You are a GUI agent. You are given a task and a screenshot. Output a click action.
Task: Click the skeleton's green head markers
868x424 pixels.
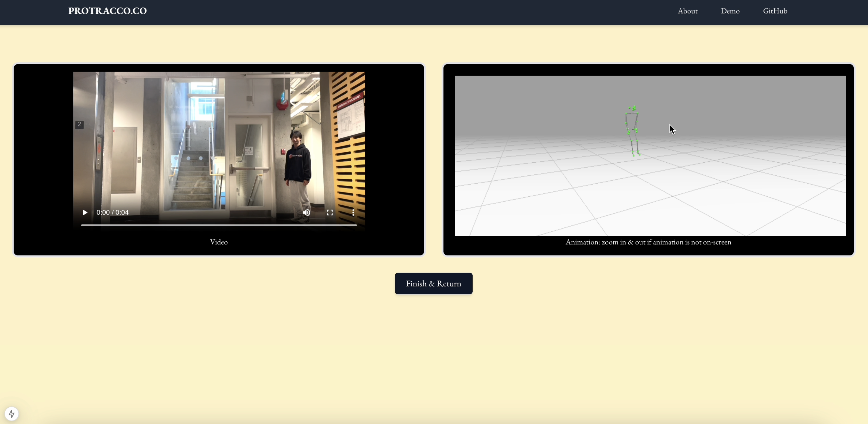point(633,108)
